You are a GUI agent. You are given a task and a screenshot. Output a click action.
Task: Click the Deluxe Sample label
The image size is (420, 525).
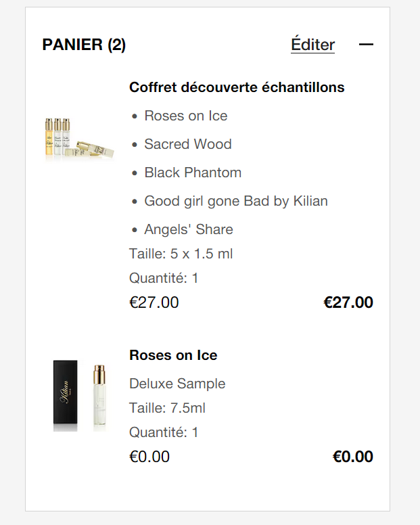pos(177,384)
